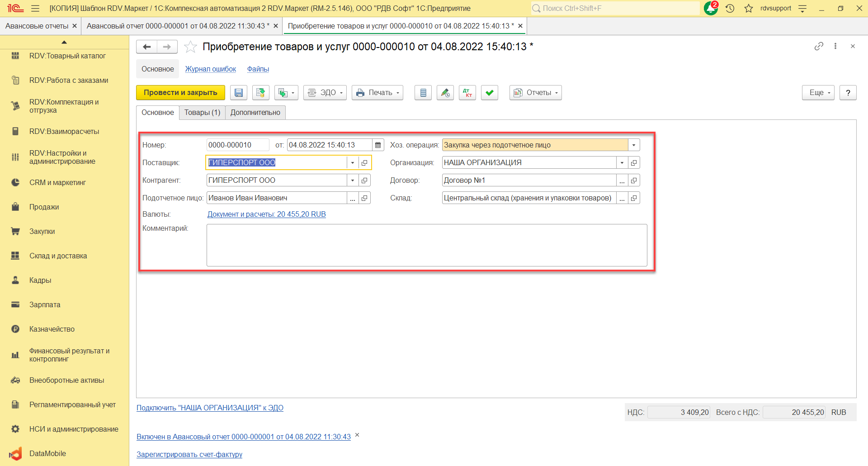
Task: Open the Поставщик field's linked record icon
Action: click(x=364, y=163)
